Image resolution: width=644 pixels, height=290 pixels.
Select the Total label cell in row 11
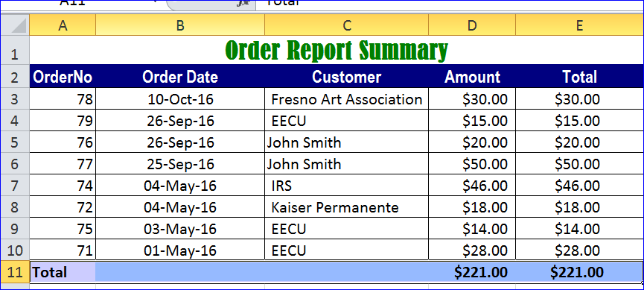(x=63, y=272)
